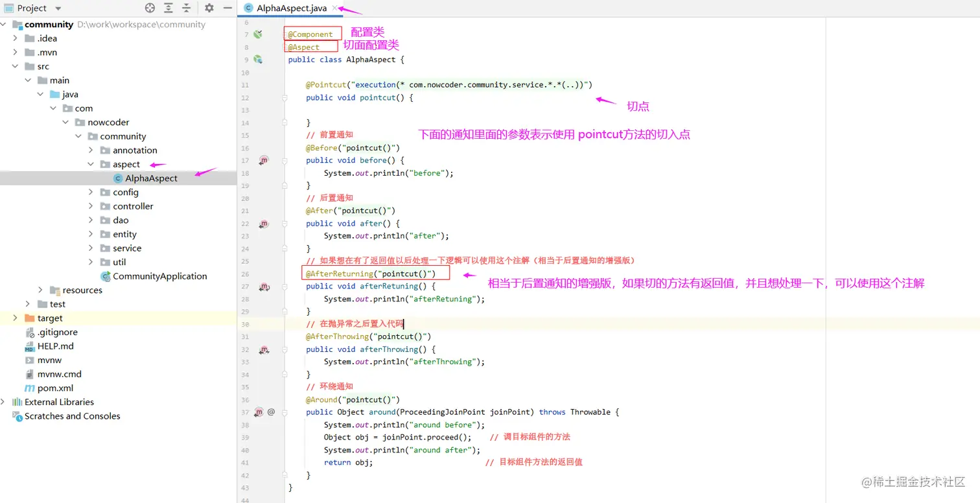
Task: Open Project panel settings gear
Action: [209, 8]
